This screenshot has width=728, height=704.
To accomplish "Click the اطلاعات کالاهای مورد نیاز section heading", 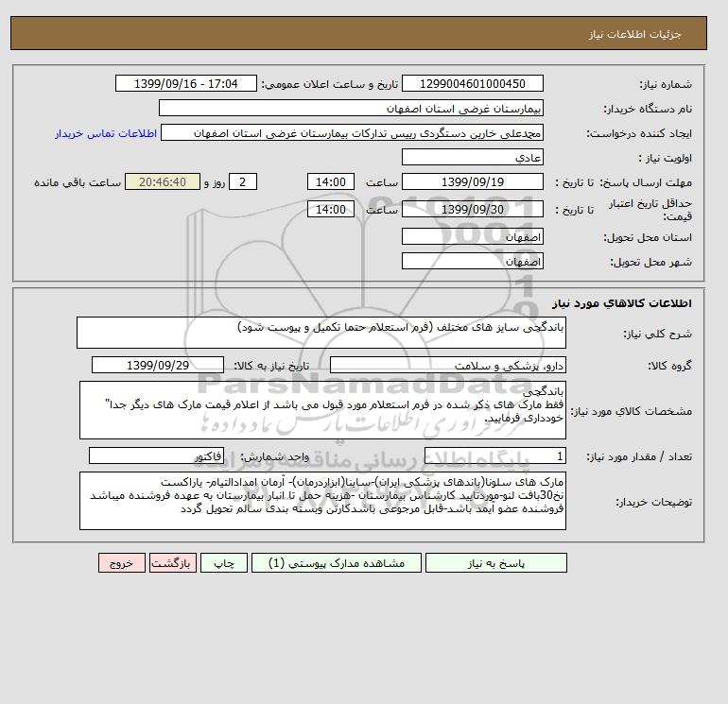I will (x=622, y=303).
